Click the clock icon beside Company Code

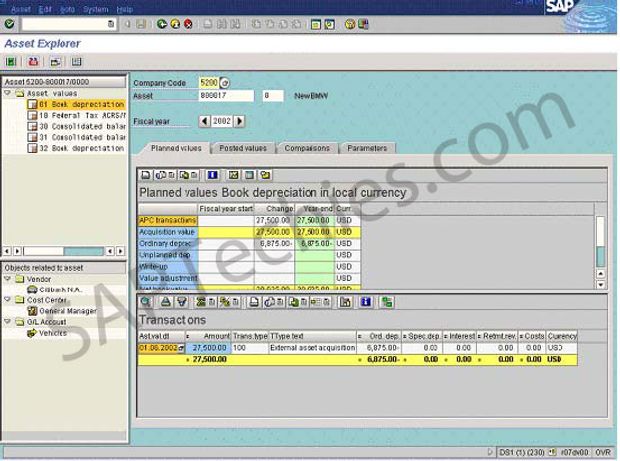click(x=224, y=83)
